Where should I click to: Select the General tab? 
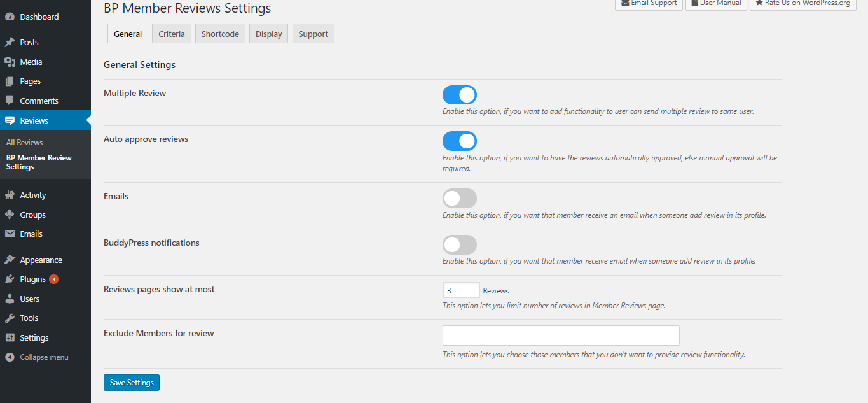click(x=128, y=34)
